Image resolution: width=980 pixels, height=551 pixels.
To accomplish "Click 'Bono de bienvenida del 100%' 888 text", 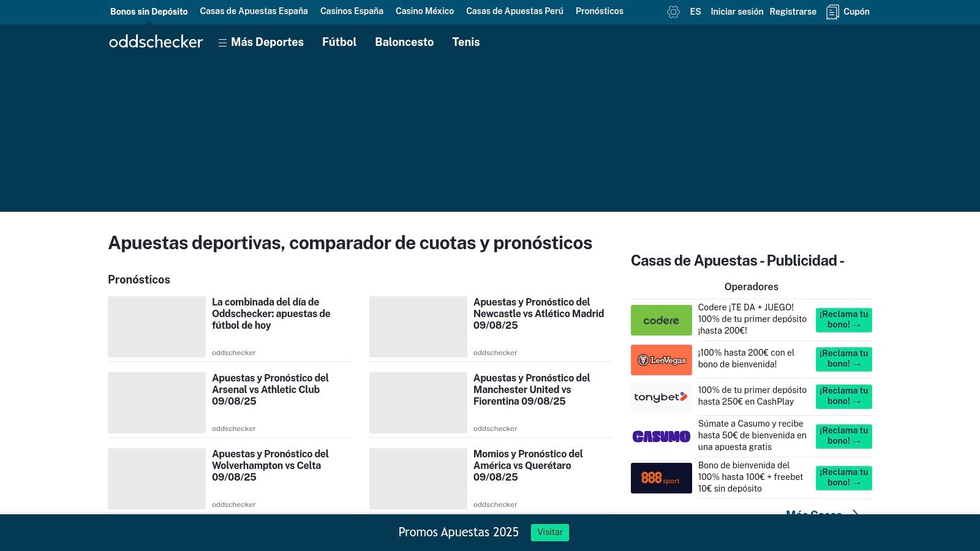I will click(750, 477).
